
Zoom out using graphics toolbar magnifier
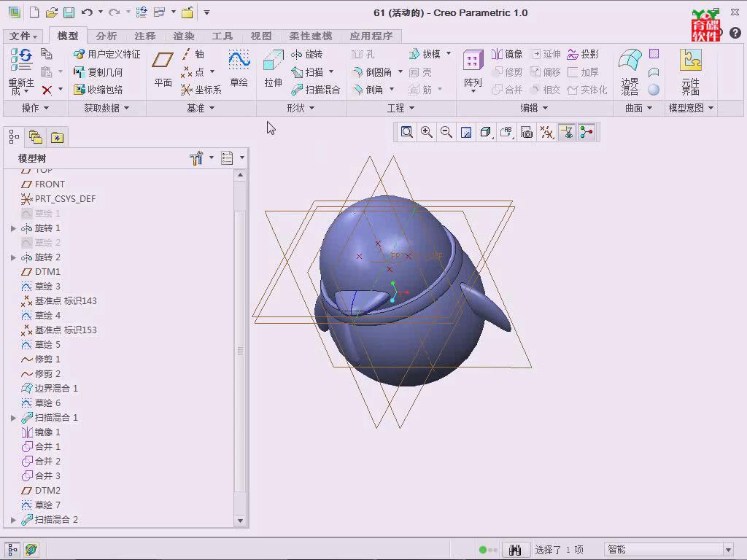pos(446,132)
